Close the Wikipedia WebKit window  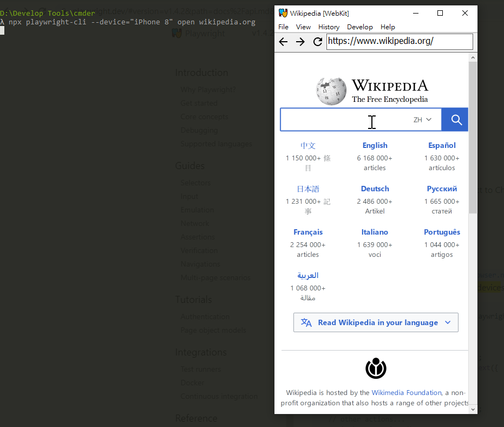pos(465,13)
